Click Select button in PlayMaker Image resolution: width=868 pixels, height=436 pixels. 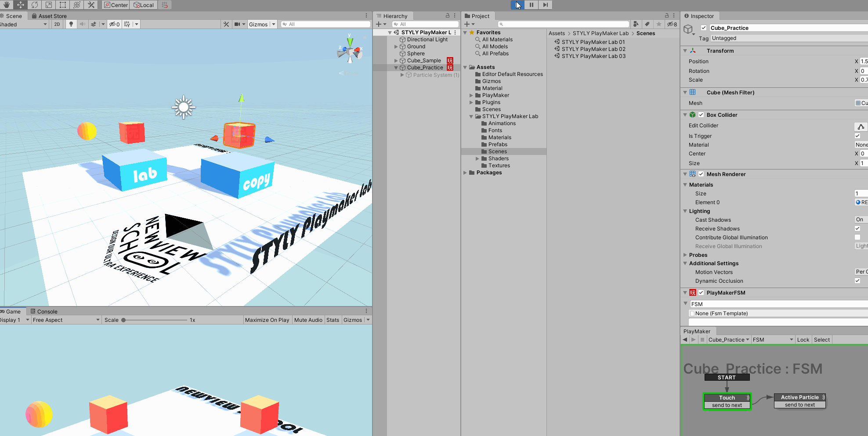click(822, 339)
